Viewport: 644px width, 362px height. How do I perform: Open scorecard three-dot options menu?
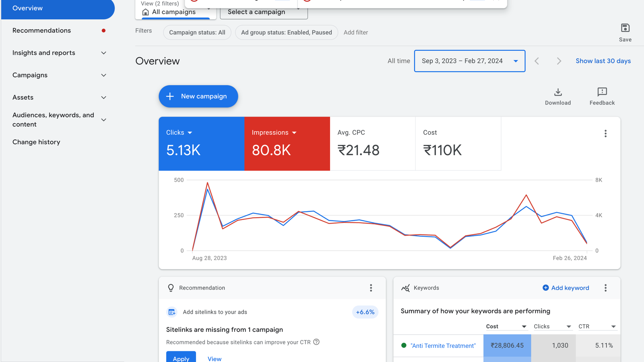[x=605, y=134]
